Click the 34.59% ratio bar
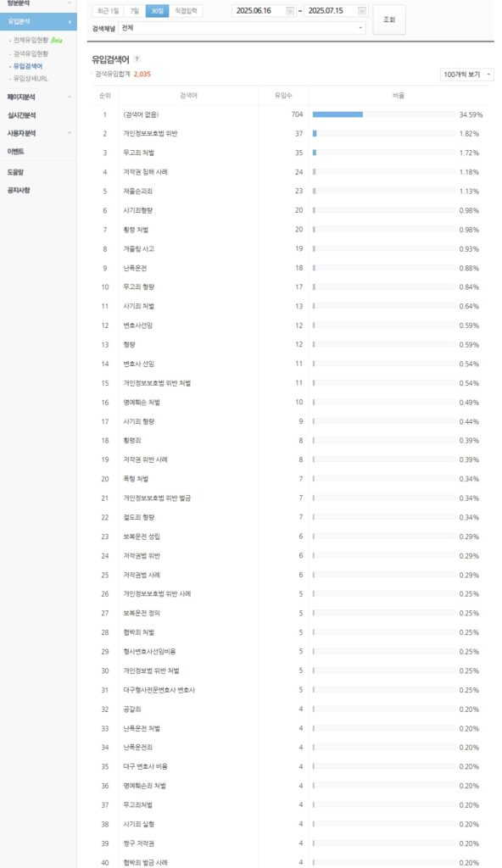This screenshot has width=502, height=868. (x=383, y=114)
